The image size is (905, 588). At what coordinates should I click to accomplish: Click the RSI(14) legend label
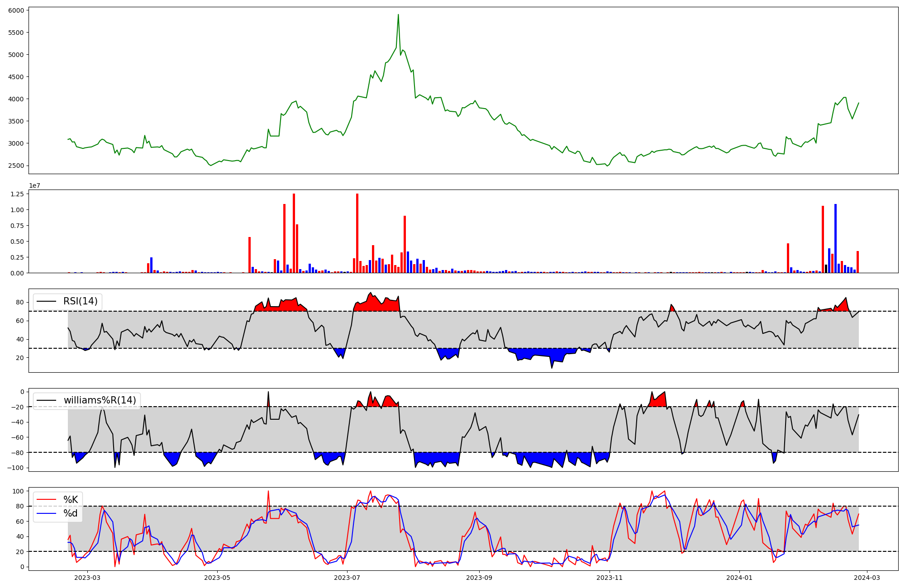pos(80,301)
